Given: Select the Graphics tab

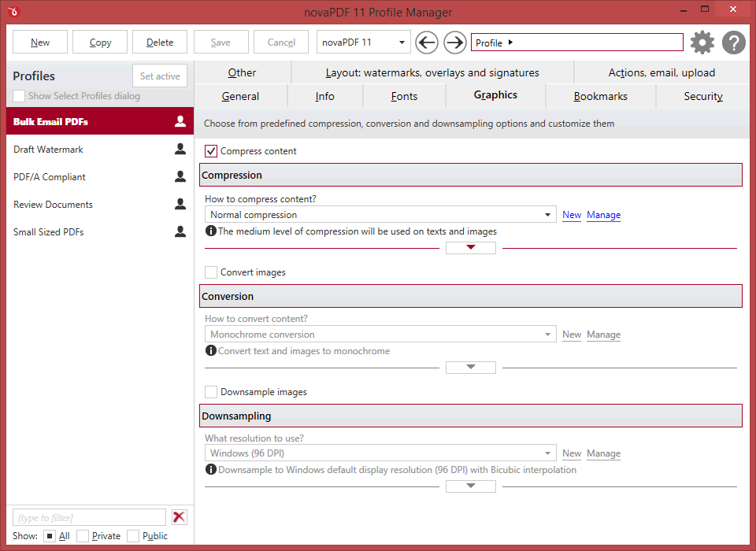Looking at the screenshot, I should pos(495,95).
